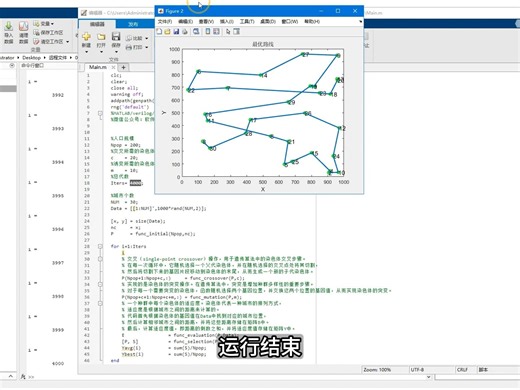Collapse the for loop fold marker at line 28
Image resolution: width=520 pixels, height=390 pixels.
point(100,246)
